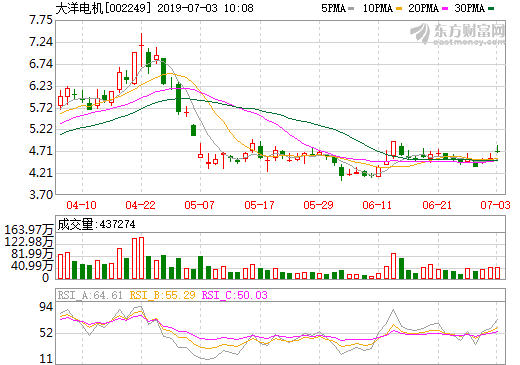
Task: Select the 04-22 date label
Action: click(141, 205)
